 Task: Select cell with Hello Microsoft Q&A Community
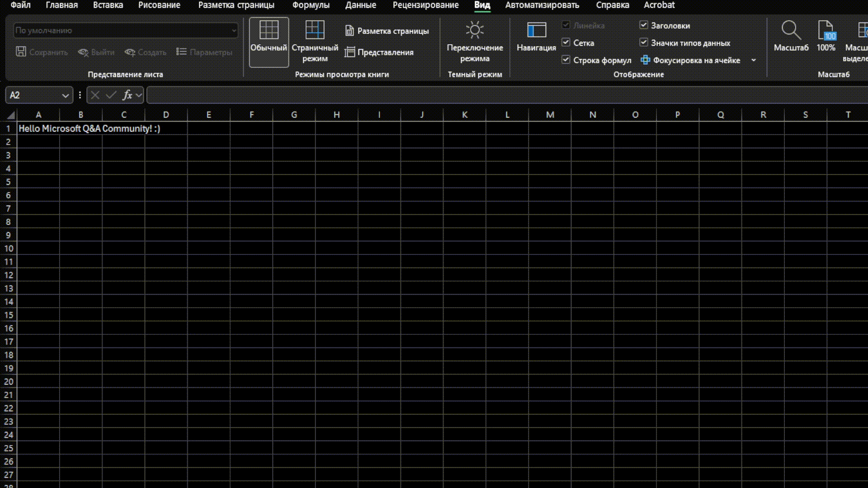click(38, 129)
